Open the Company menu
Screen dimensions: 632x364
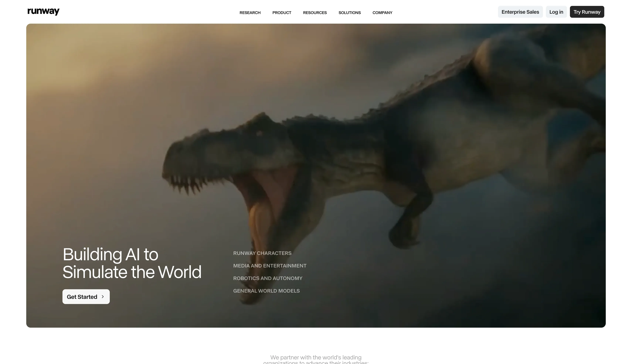(382, 13)
